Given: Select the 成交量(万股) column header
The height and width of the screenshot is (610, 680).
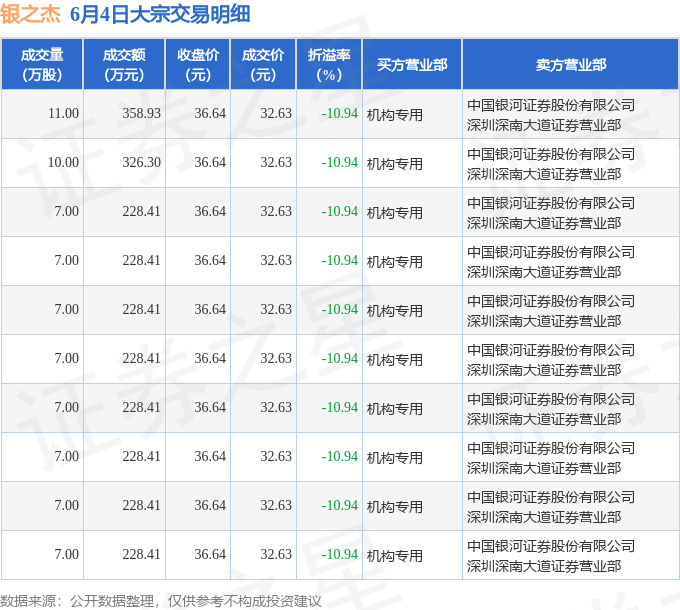Looking at the screenshot, I should (42, 65).
